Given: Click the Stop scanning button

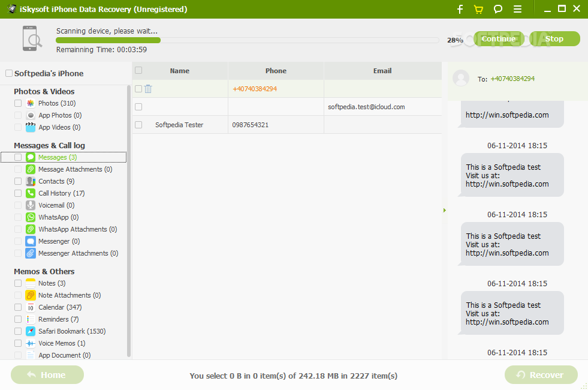Looking at the screenshot, I should pyautogui.click(x=554, y=38).
